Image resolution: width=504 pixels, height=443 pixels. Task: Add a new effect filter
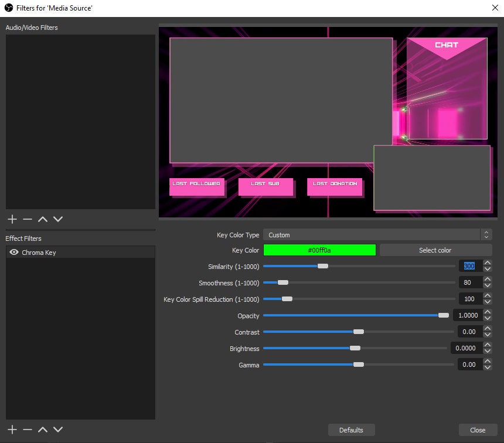coord(12,430)
